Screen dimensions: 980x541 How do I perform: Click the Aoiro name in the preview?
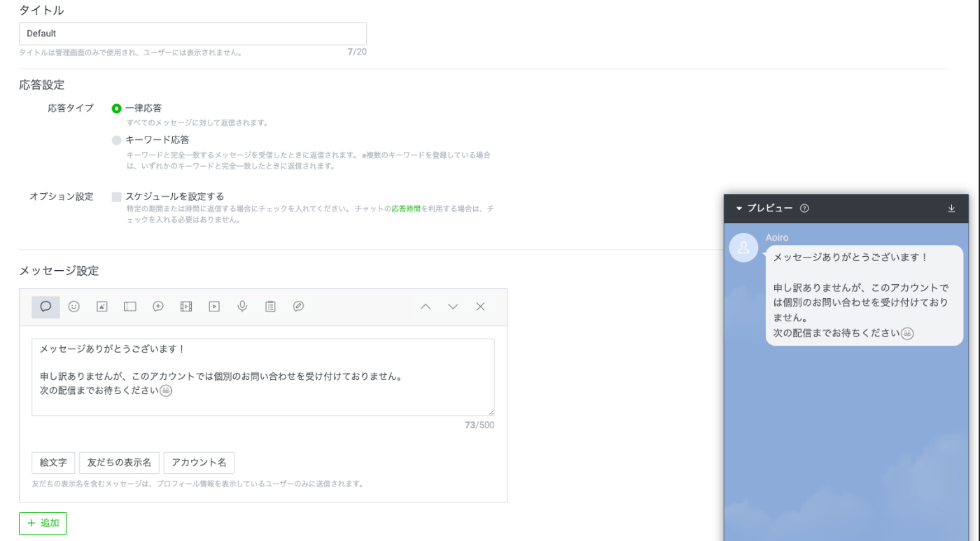click(x=777, y=238)
